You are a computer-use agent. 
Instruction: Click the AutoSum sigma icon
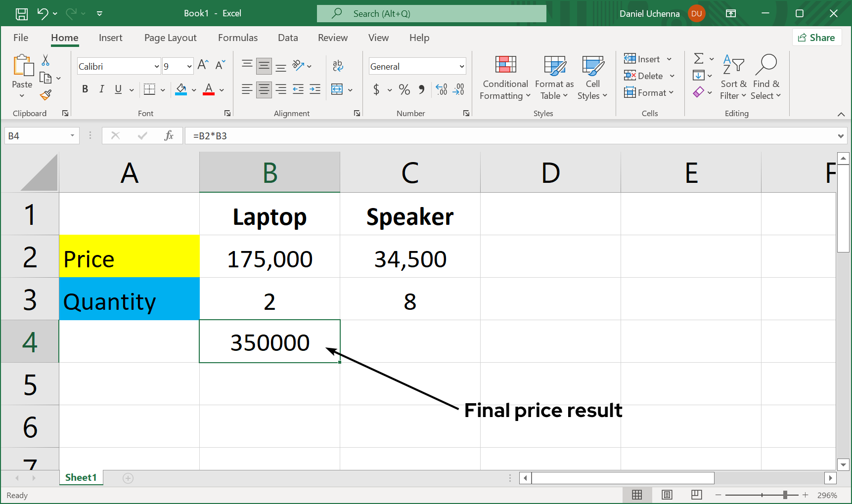699,59
